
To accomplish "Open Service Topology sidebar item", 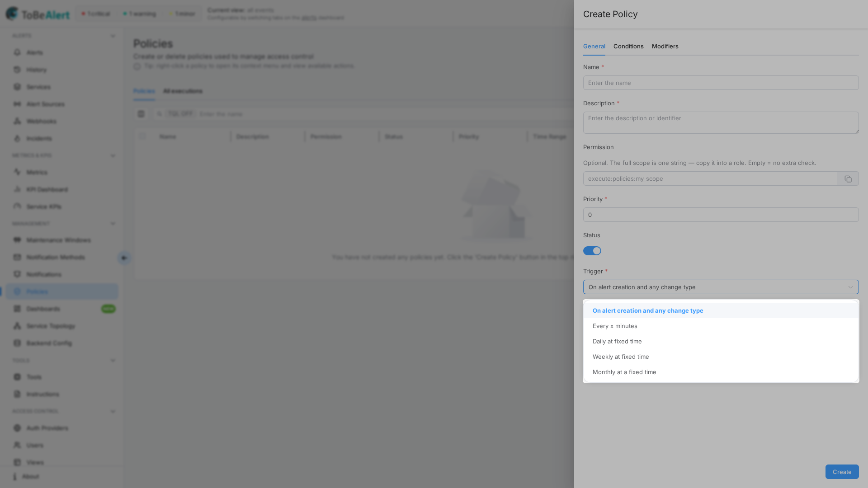I will click(62, 326).
